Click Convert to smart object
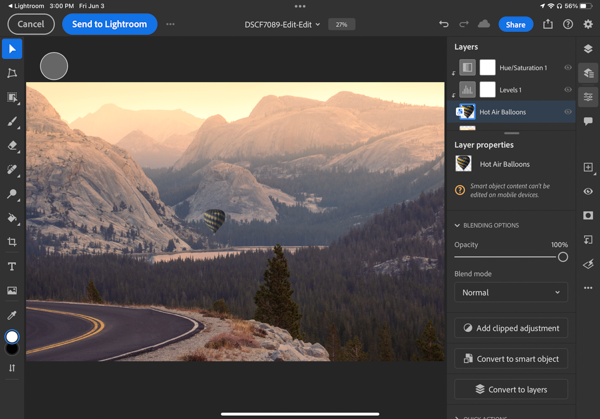 [511, 359]
